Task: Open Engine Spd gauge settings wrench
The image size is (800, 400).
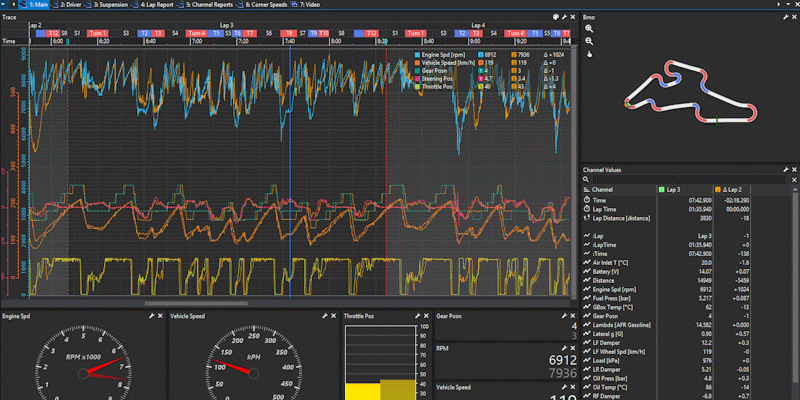Action: tap(152, 316)
